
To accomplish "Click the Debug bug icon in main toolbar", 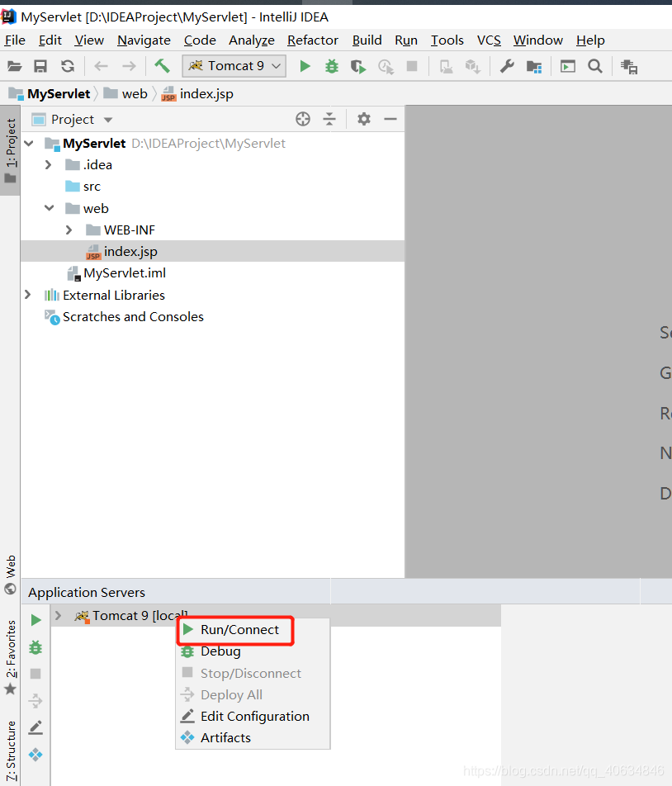I will pos(331,66).
